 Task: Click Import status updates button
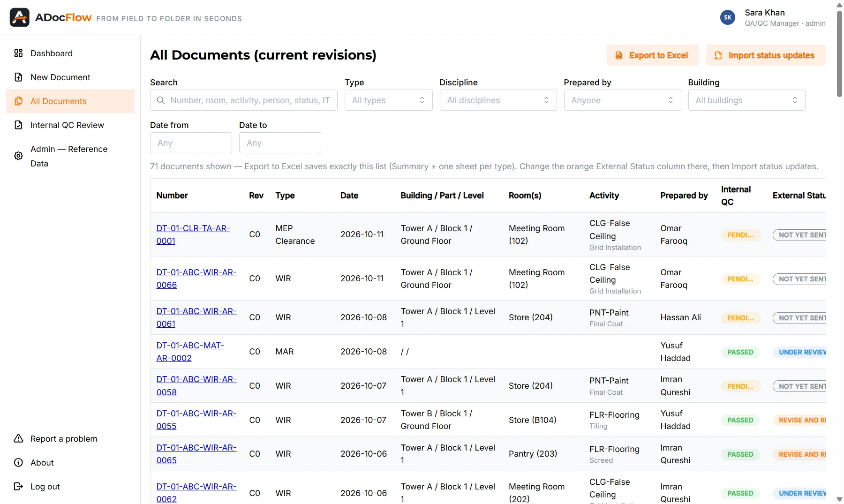click(x=766, y=55)
